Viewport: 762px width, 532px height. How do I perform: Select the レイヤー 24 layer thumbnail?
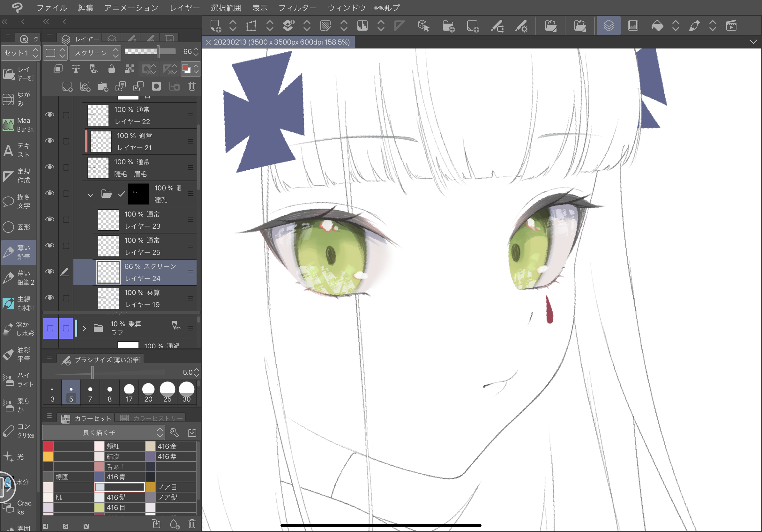tap(108, 272)
